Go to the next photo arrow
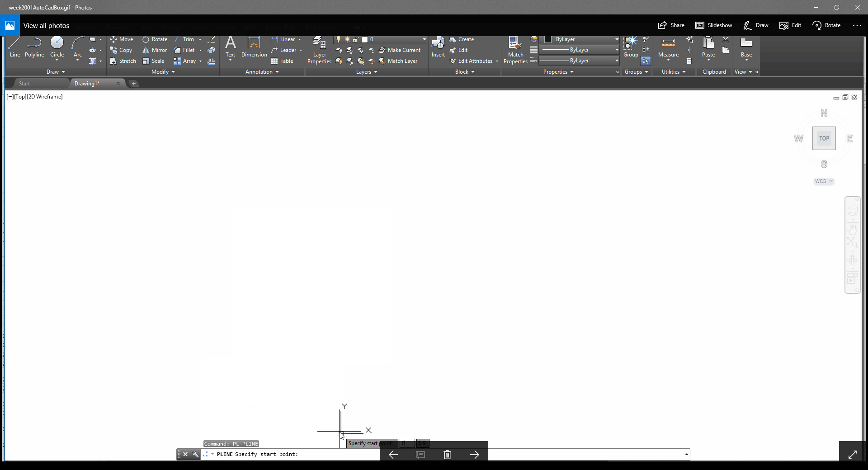Viewport: 868px width, 470px height. (x=474, y=455)
